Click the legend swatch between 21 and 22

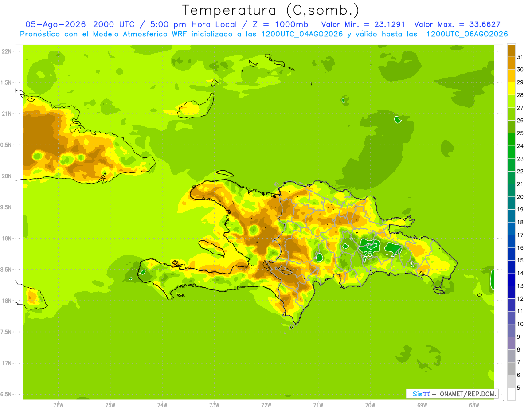point(511,178)
